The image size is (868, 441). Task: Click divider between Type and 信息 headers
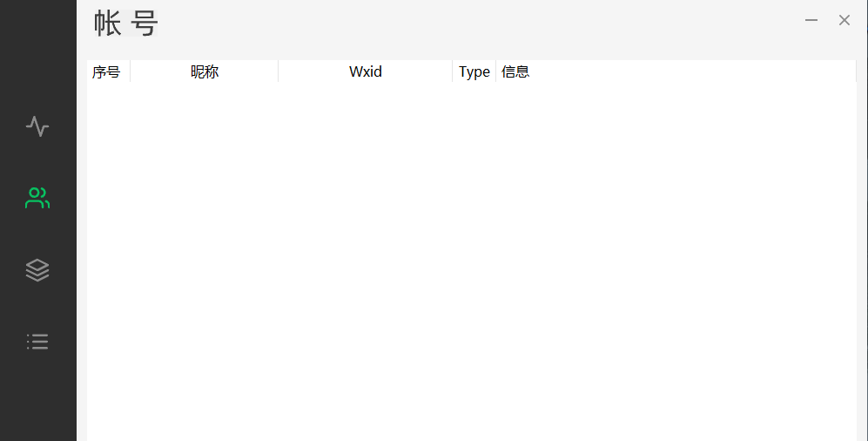[495, 72]
